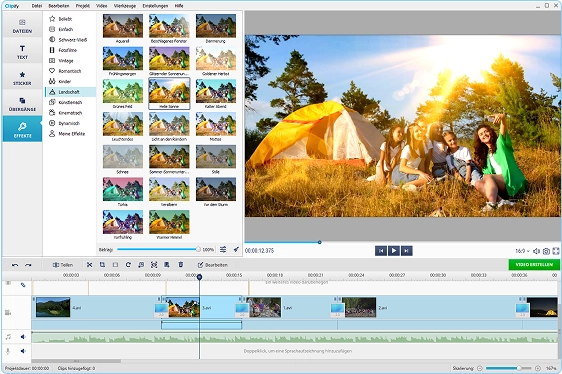This screenshot has height=374, width=562.
Task: Mute the voice recording track speaker icon
Action: coord(23,351)
